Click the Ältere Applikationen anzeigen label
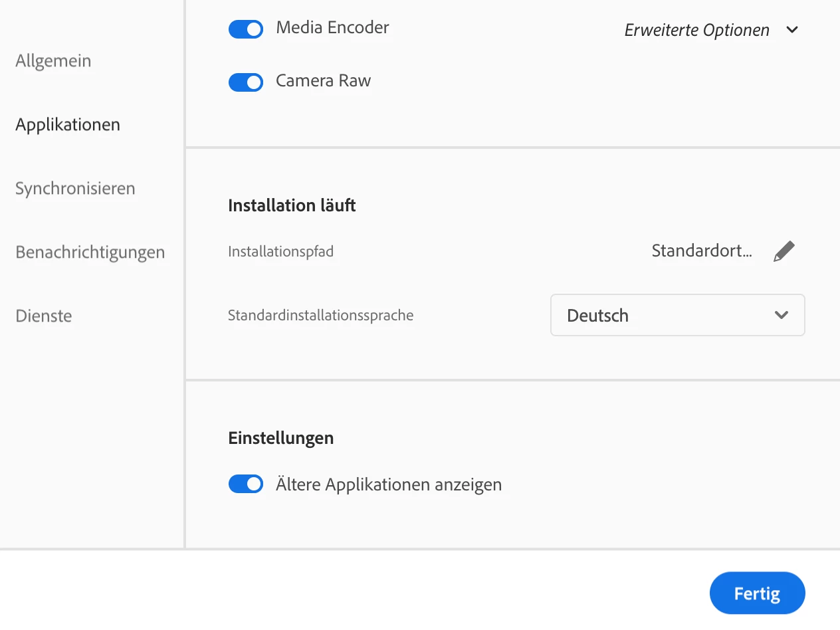This screenshot has height=630, width=840. 389,484
